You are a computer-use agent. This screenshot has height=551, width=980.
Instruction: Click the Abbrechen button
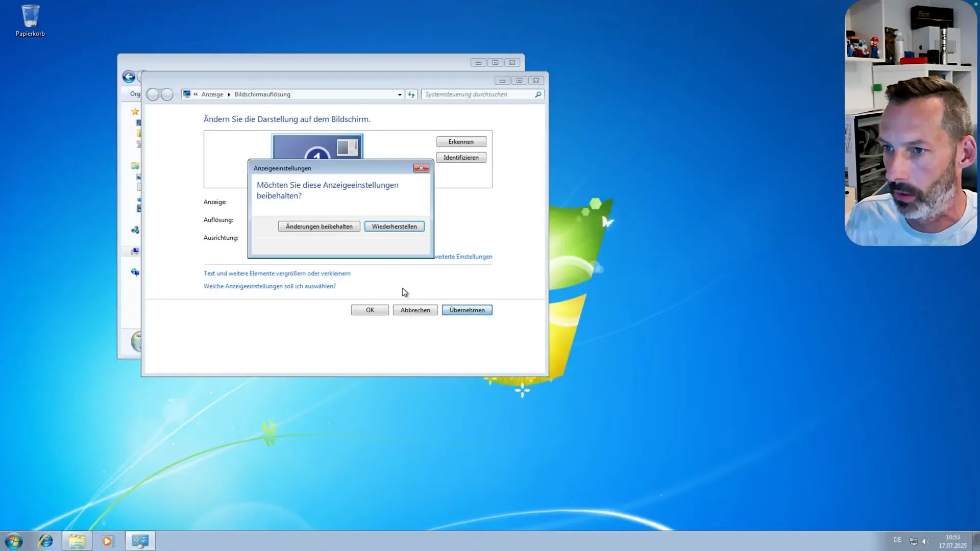click(x=415, y=310)
